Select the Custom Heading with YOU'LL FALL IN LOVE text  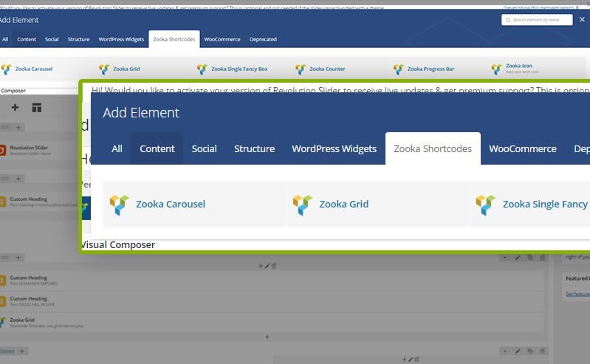(29, 298)
